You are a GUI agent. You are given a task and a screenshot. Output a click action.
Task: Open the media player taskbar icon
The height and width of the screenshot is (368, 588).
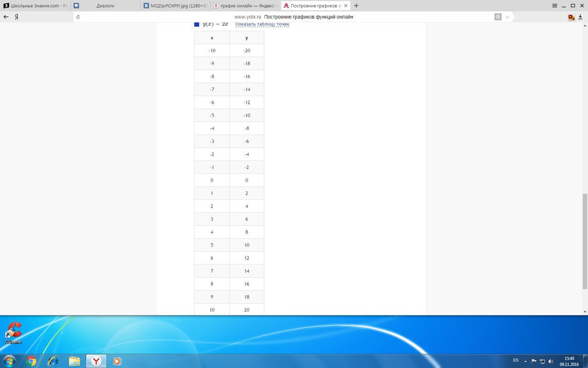[x=117, y=361]
